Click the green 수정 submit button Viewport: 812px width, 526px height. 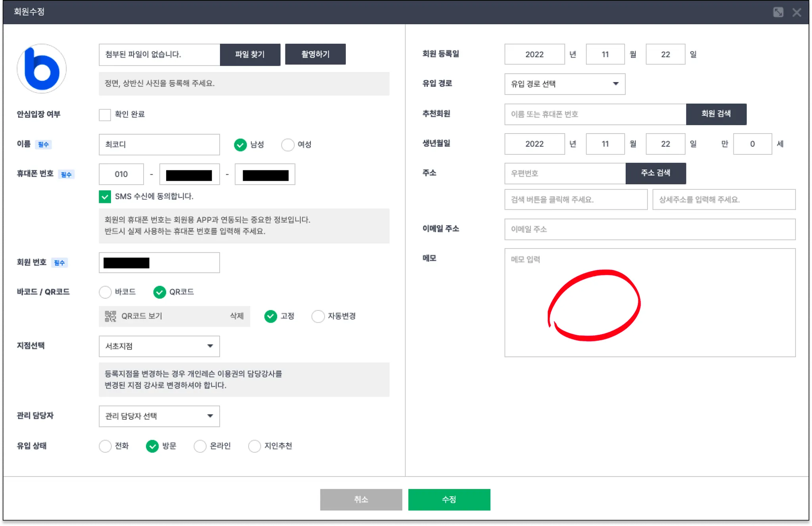point(449,499)
